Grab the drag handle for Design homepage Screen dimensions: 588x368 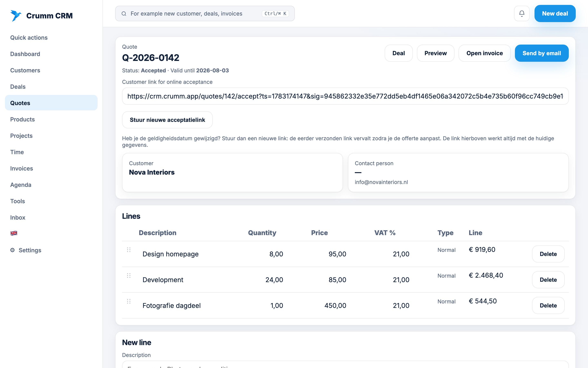129,250
